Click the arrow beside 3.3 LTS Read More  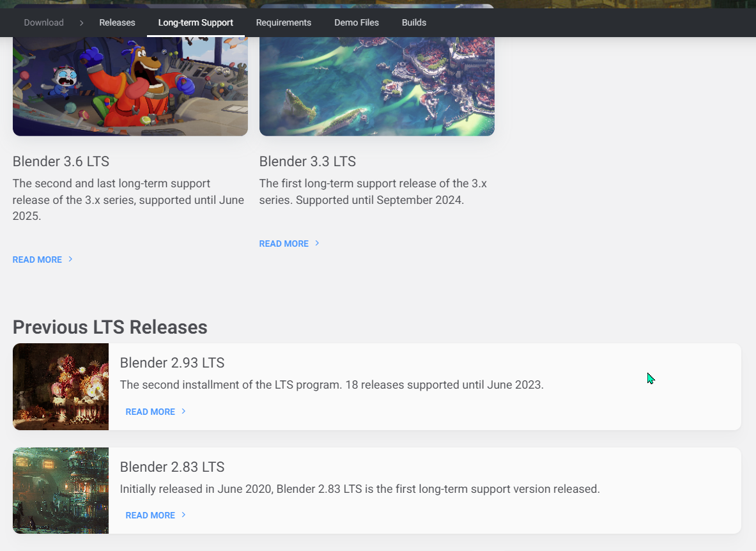point(317,244)
